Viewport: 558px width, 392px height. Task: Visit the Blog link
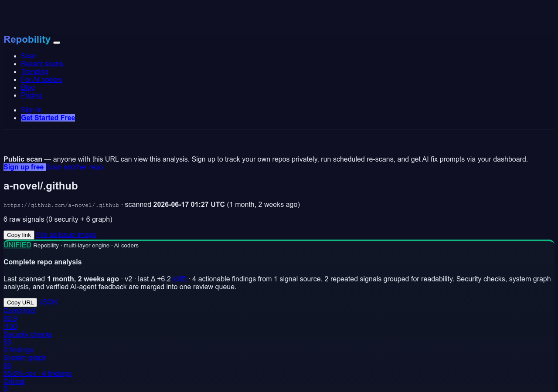[x=28, y=87]
